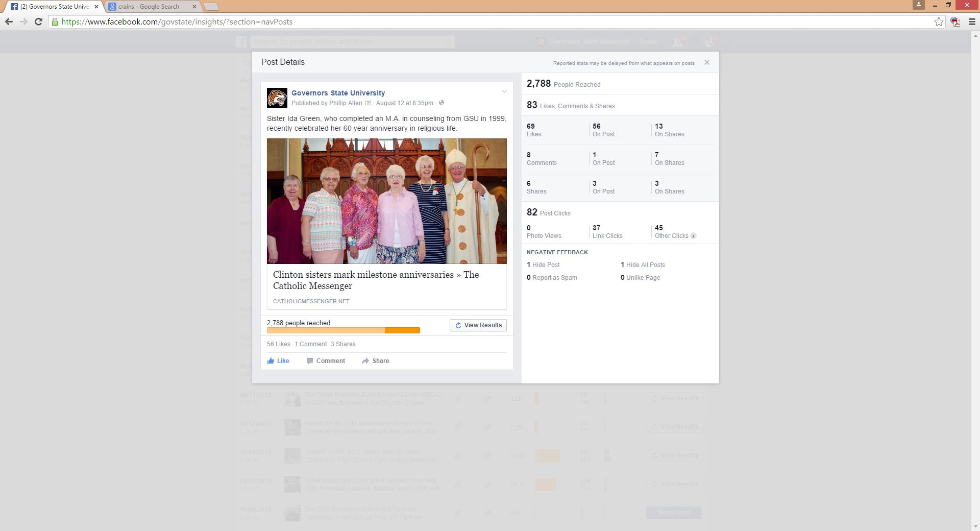Open the 1 Comment count
This screenshot has width=980, height=531.
tap(310, 344)
